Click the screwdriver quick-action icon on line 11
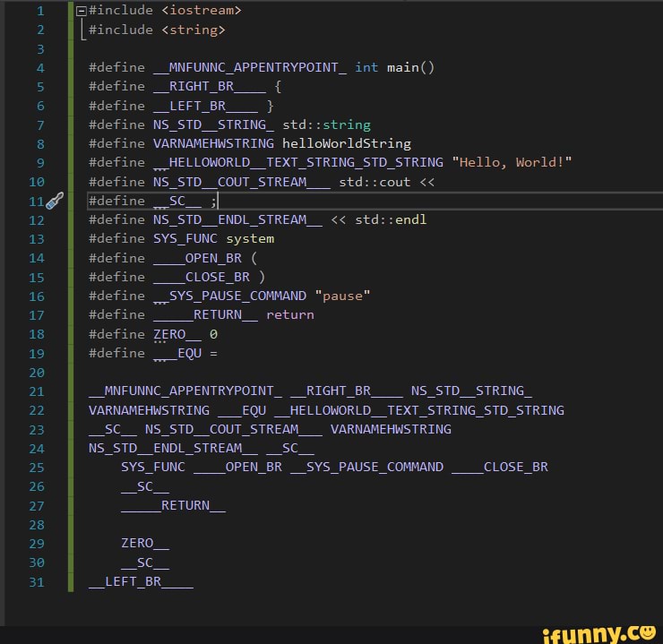Viewport: 663px width, 644px height. coord(55,201)
